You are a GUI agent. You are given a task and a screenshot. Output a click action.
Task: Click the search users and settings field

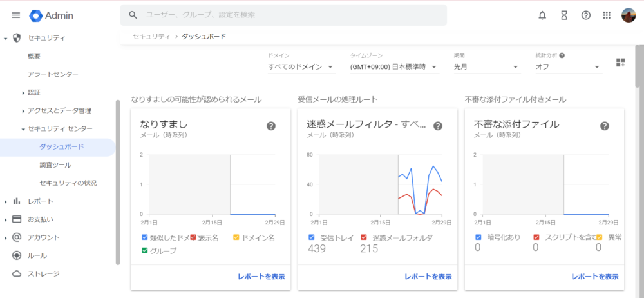[283, 15]
